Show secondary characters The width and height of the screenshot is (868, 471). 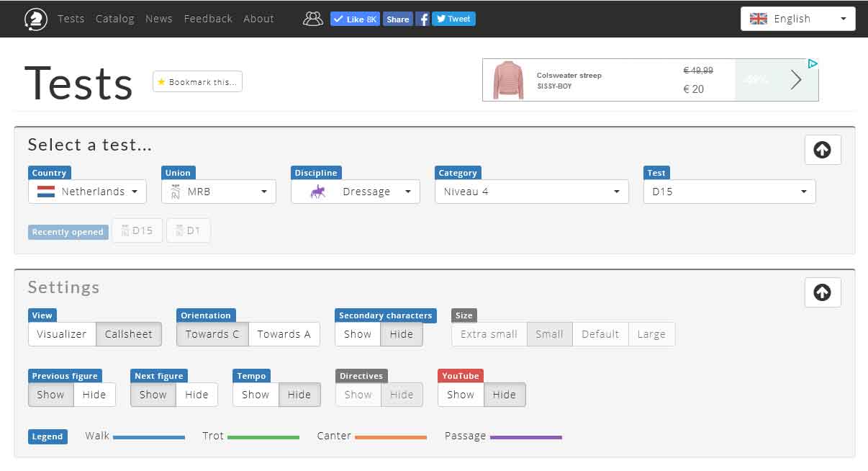coord(358,334)
